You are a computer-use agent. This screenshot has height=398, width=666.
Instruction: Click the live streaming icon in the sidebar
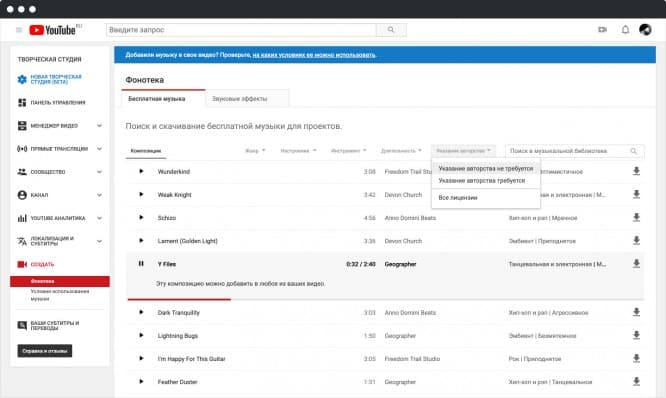(x=22, y=149)
